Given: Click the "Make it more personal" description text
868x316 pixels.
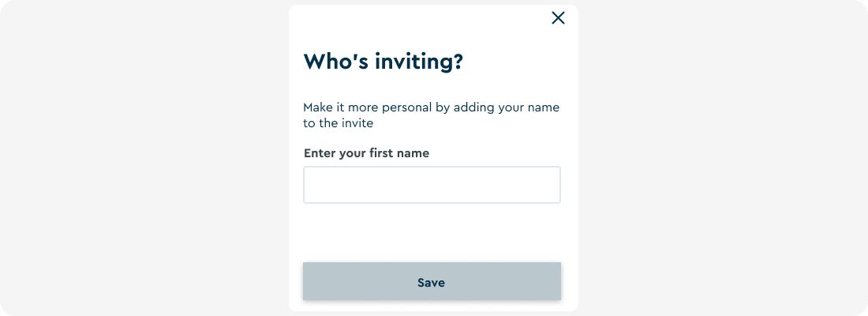Looking at the screenshot, I should click(431, 115).
